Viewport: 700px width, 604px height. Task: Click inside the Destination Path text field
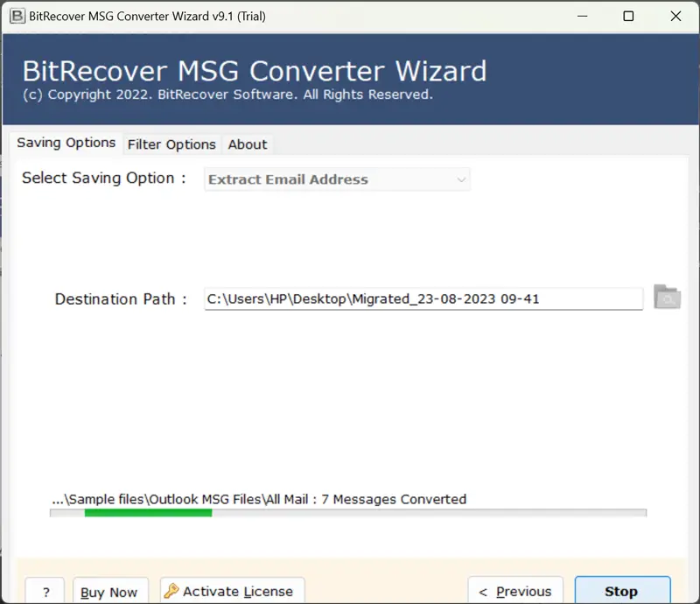[423, 298]
